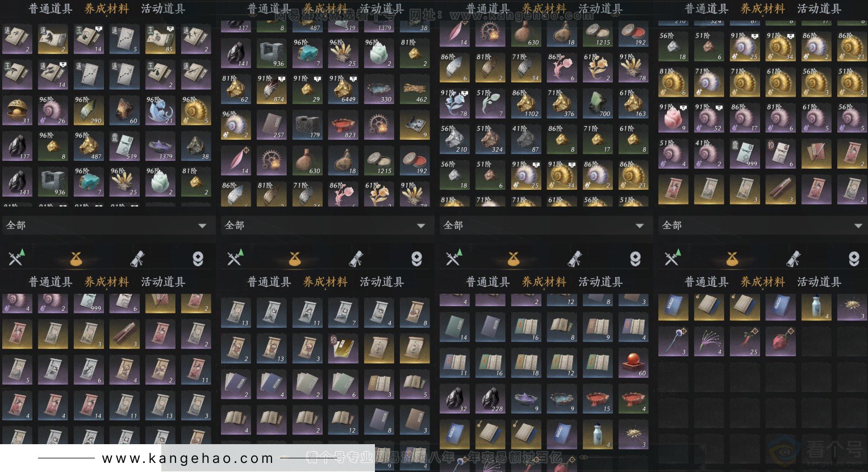Expand the leftmost 全部 filter dropdown
This screenshot has height=472, width=868.
coord(107,225)
